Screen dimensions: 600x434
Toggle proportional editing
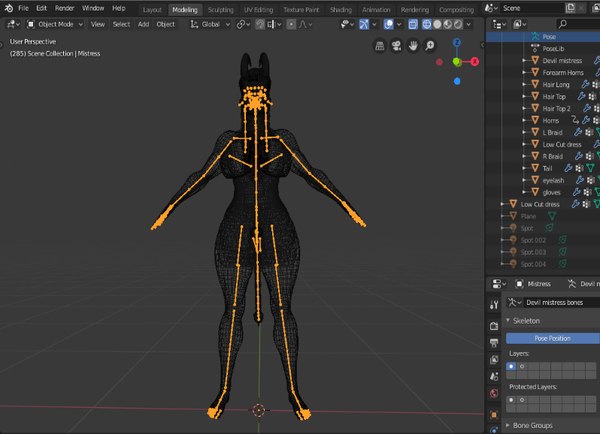[291, 24]
